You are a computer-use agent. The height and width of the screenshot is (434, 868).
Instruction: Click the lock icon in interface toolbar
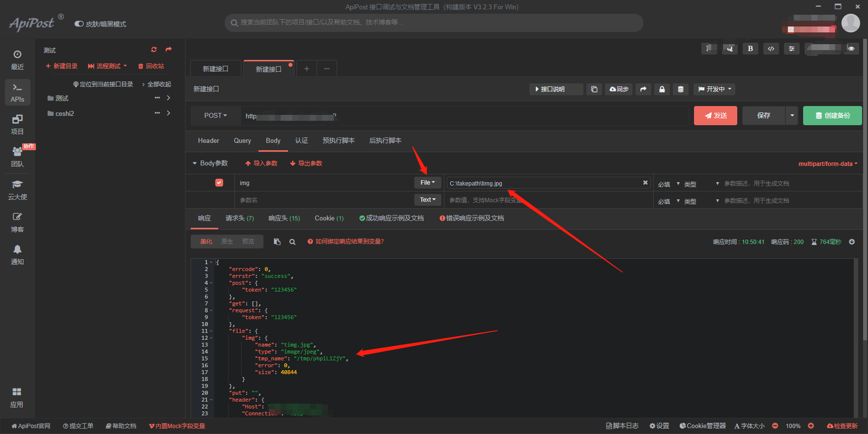click(x=662, y=89)
